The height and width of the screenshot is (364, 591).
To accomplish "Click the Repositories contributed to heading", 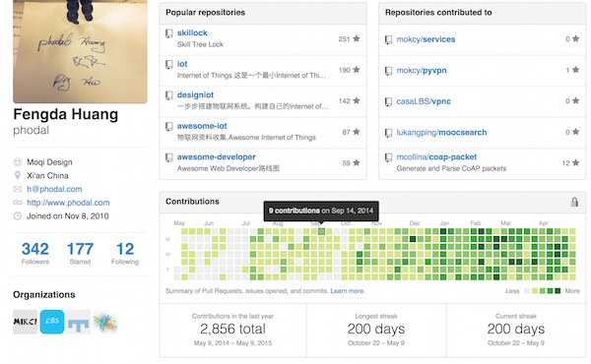I will (x=438, y=13).
